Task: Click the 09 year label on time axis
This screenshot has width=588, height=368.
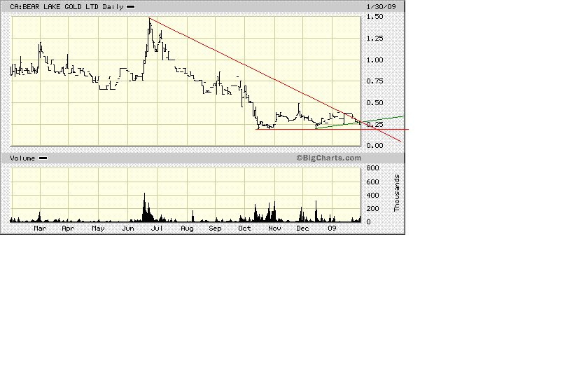Action: pos(332,229)
